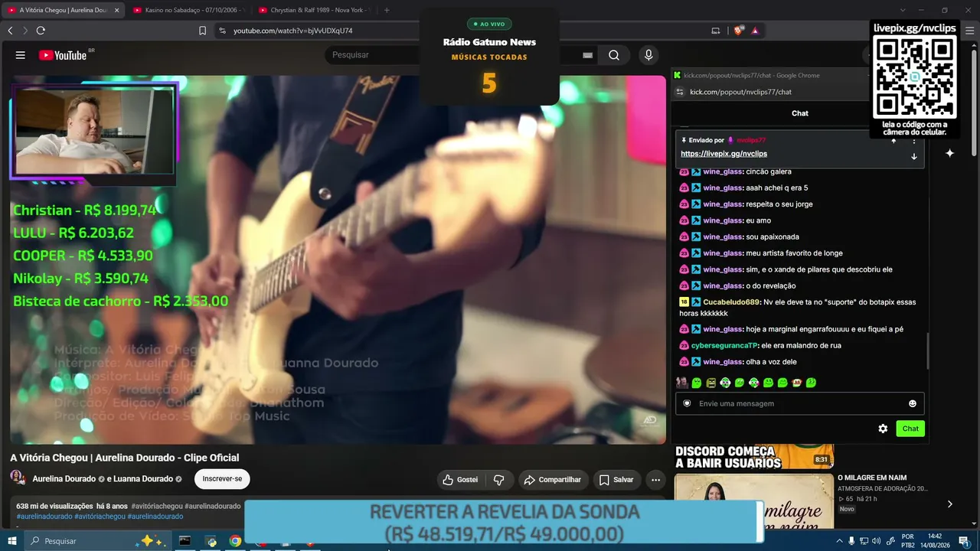Screen dimensions: 980x551
Task: Dislike the video with thumbs-down
Action: (x=499, y=480)
